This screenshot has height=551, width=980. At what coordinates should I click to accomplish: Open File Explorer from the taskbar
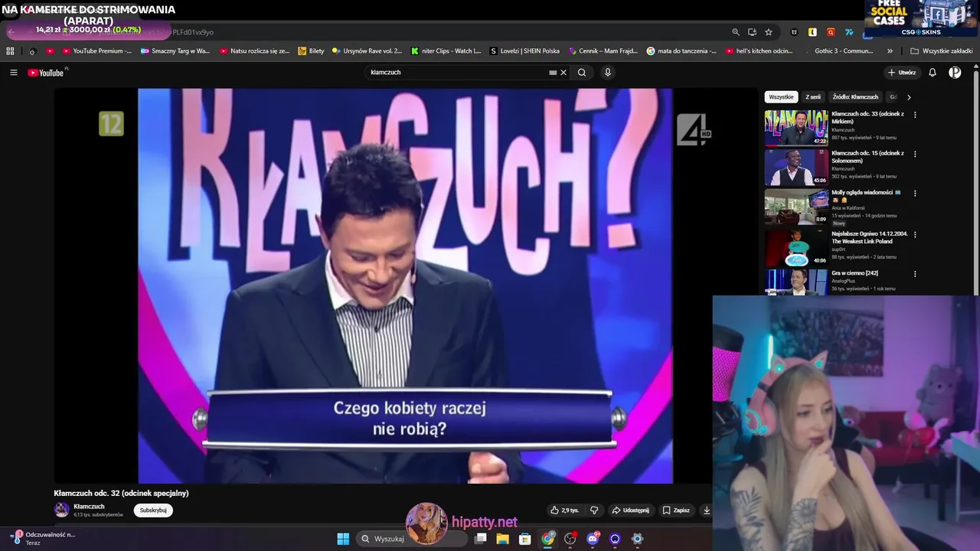point(503,539)
